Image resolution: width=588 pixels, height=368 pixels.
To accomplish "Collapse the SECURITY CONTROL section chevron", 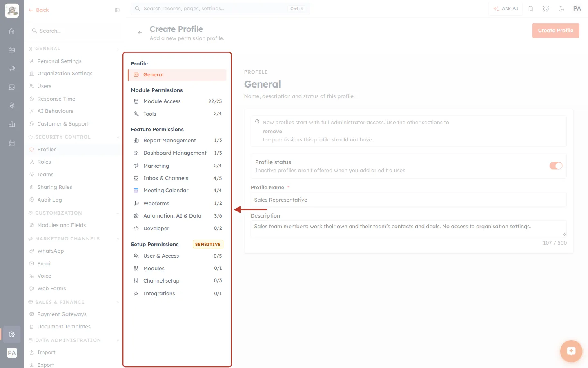I will pos(118,137).
